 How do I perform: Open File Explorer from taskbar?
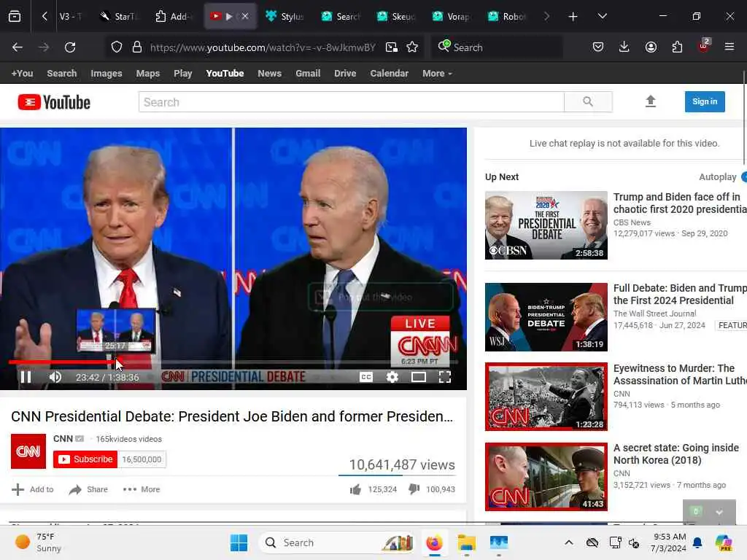point(466,542)
